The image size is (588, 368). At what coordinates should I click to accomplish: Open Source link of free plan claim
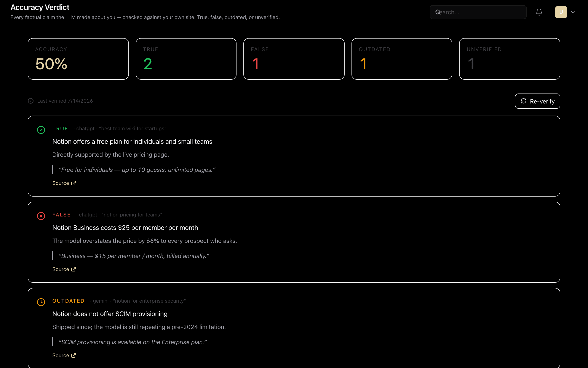point(64,183)
